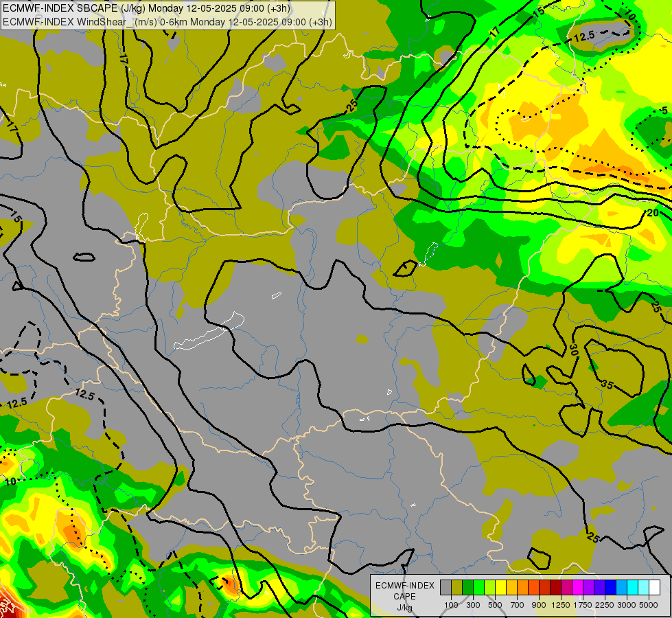
Task: Click the 30 wind shear contour label
Action: pos(574,350)
